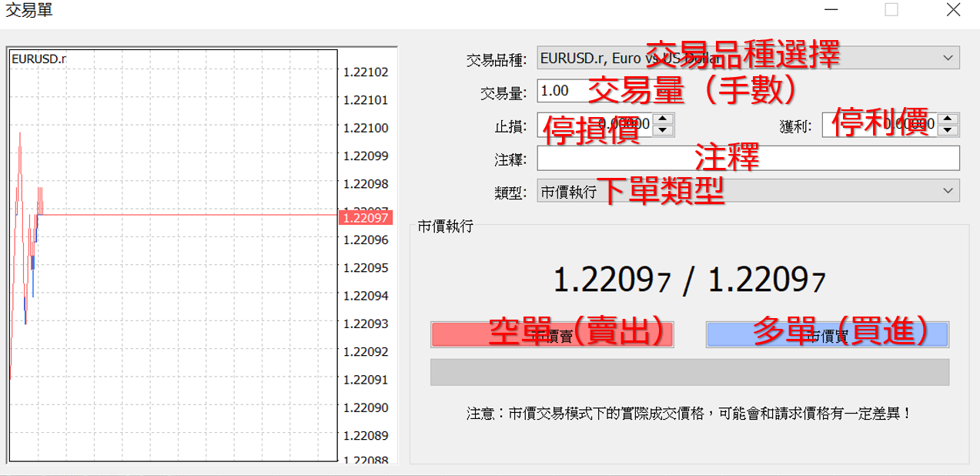Maximize the 交易單 window
Viewport: 980px width, 476px height.
891,10
